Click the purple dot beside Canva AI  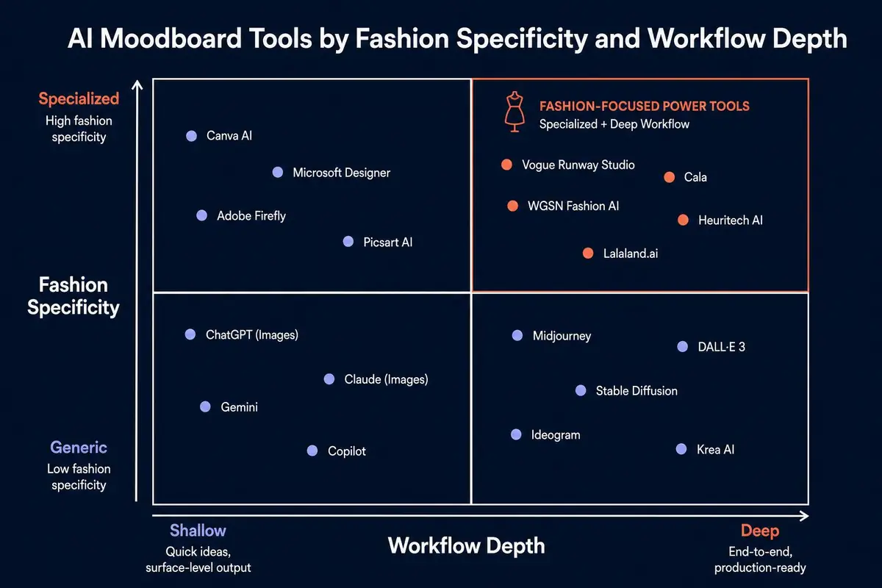coord(192,136)
